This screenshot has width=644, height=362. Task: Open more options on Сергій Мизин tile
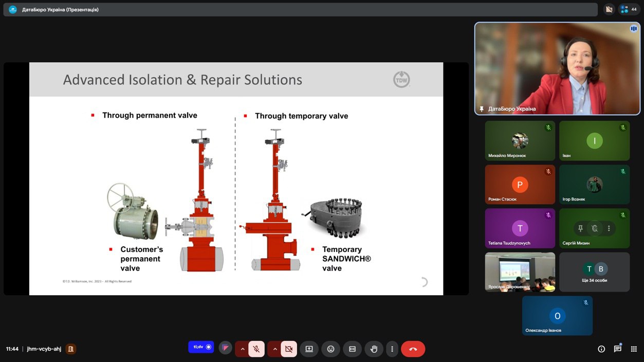click(x=609, y=228)
